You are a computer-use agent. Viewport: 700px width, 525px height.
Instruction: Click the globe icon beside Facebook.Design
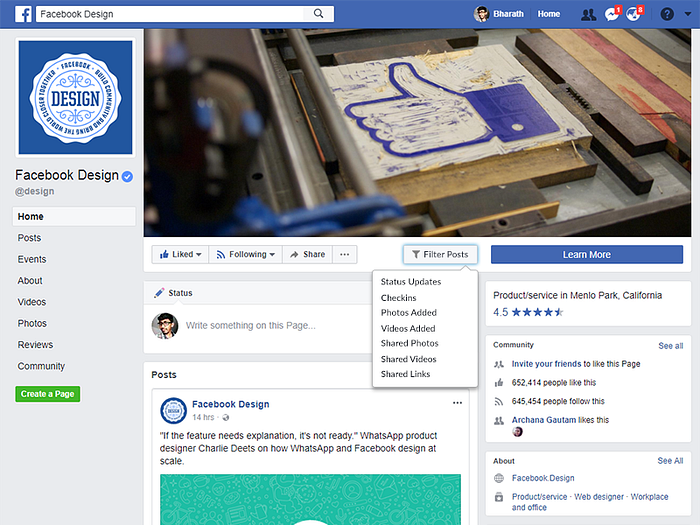(x=499, y=478)
